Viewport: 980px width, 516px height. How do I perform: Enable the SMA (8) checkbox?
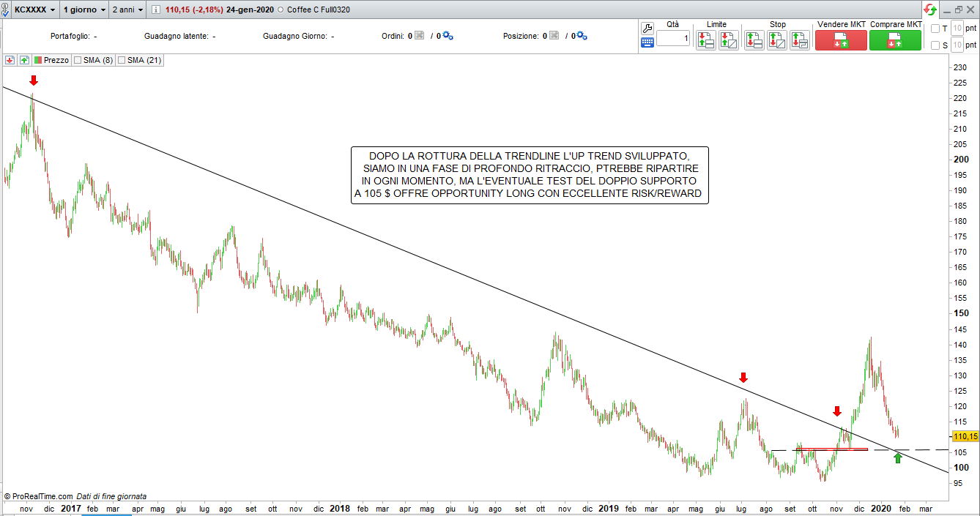point(77,60)
